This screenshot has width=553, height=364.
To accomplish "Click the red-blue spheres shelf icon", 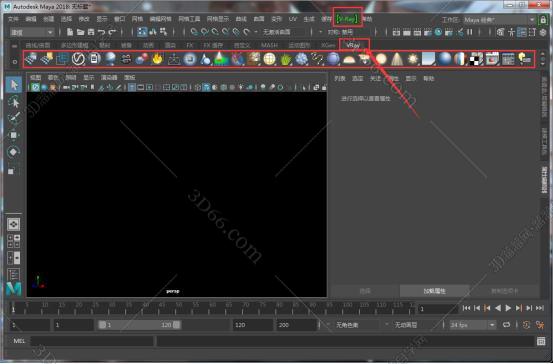I will click(x=141, y=59).
